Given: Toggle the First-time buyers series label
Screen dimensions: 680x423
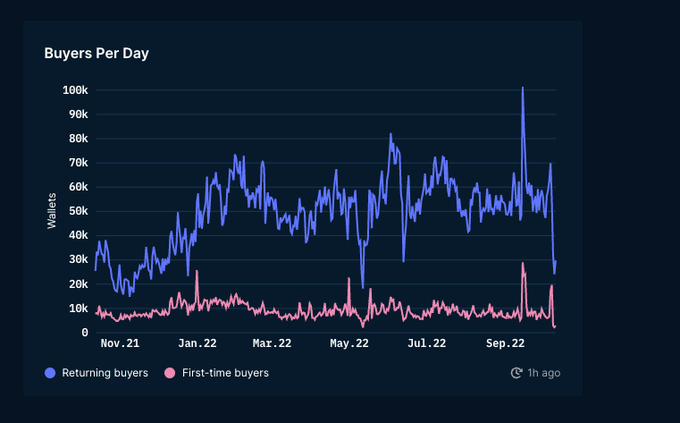Looking at the screenshot, I should pos(225,373).
